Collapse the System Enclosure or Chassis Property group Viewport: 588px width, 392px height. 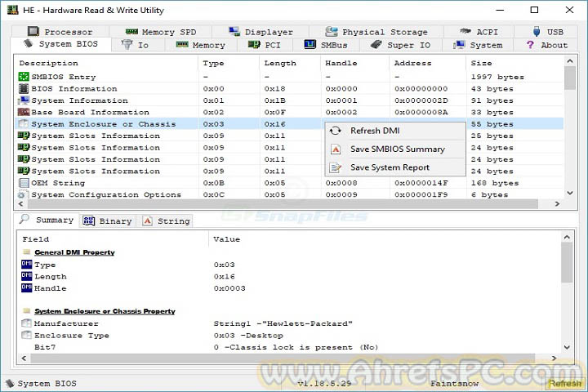(27, 310)
